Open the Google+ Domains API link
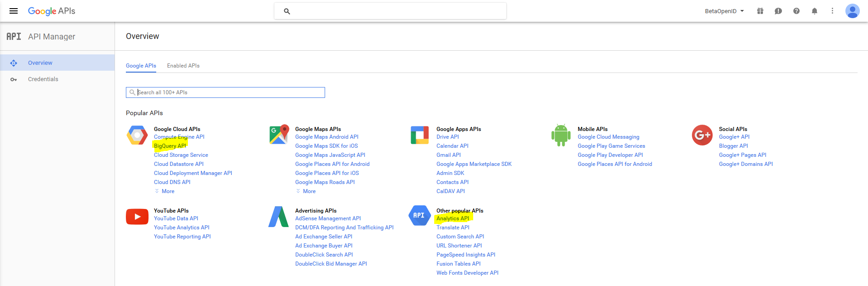868x286 pixels. click(746, 164)
